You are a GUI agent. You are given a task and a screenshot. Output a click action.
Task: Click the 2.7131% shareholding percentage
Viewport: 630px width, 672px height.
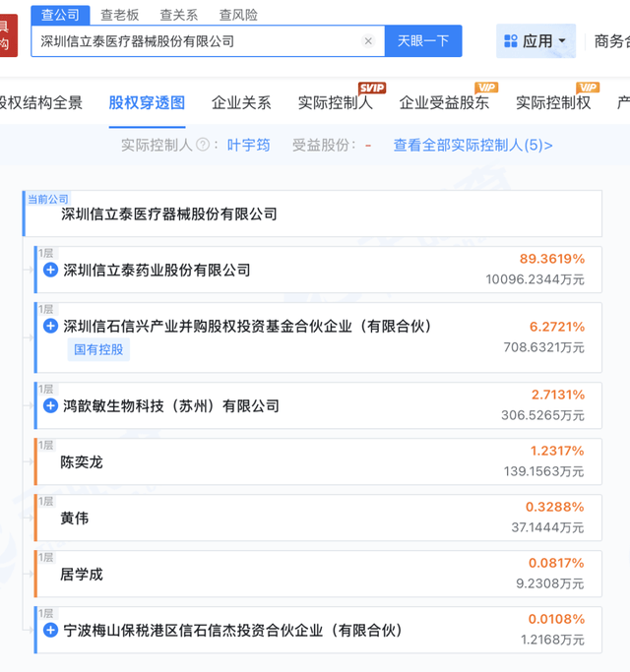tap(558, 395)
